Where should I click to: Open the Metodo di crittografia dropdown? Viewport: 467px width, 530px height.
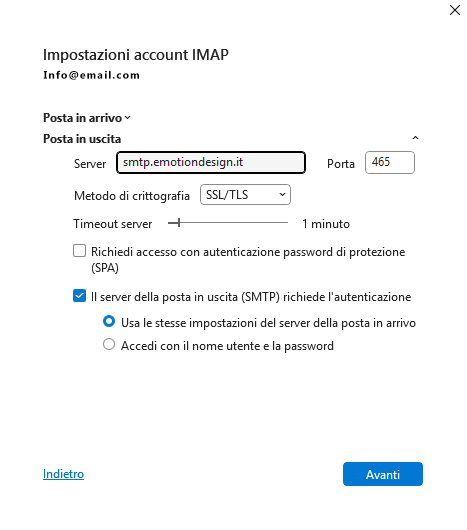[x=245, y=195]
